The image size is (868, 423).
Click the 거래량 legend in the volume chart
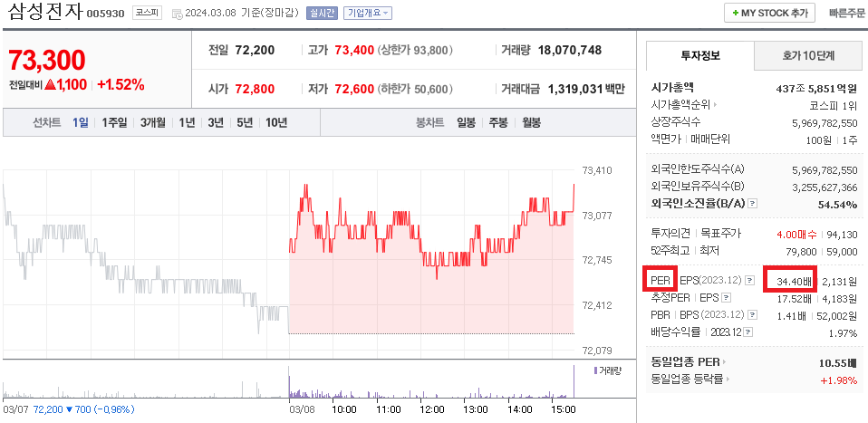[x=607, y=370]
